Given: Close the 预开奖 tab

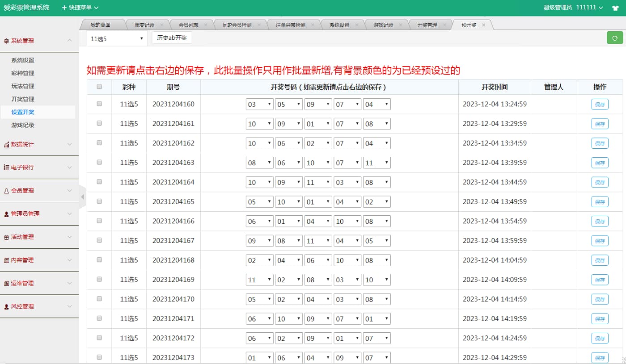Looking at the screenshot, I should tap(483, 25).
